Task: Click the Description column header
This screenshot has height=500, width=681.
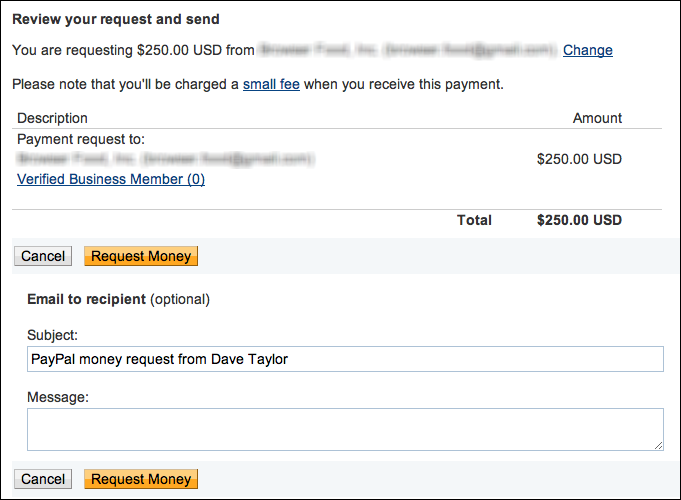Action: coord(52,118)
